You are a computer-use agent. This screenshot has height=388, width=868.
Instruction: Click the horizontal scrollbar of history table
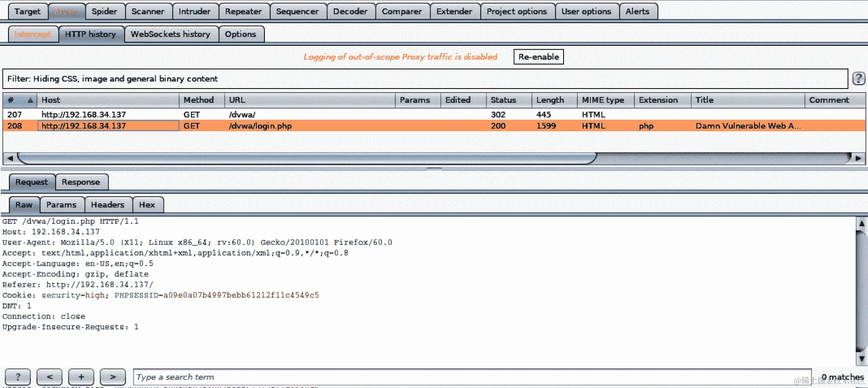click(307, 158)
